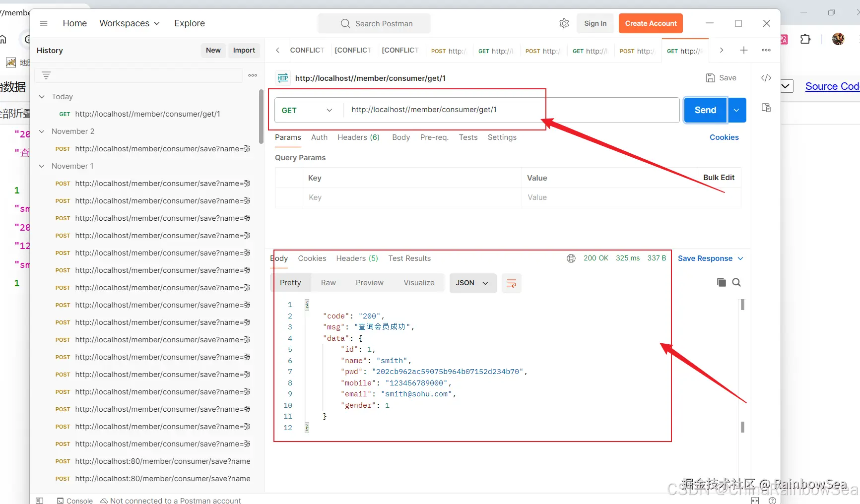The height and width of the screenshot is (504, 860).
Task: Open the code snippet panel
Action: click(x=766, y=78)
